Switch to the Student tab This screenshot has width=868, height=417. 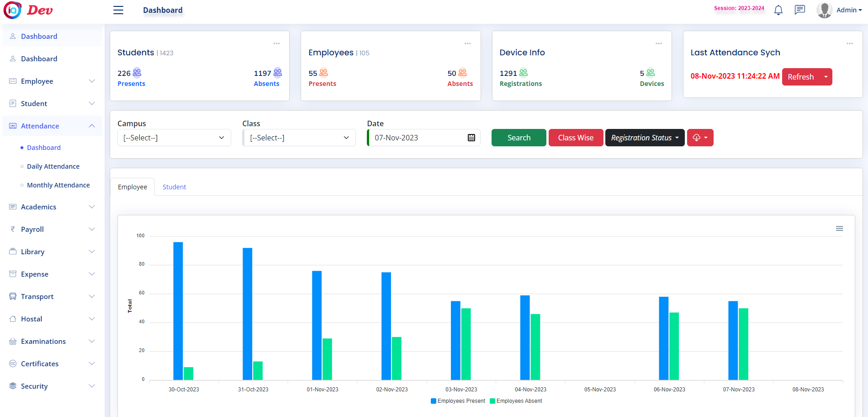174,187
